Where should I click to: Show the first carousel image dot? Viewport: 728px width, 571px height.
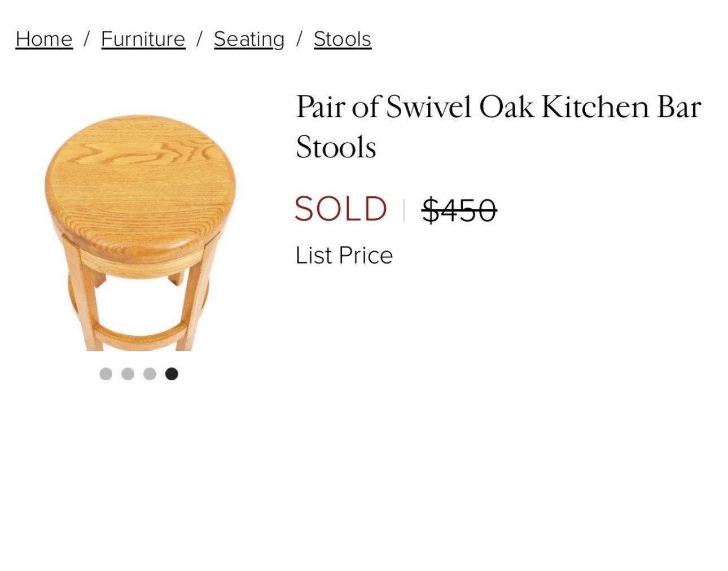(106, 374)
